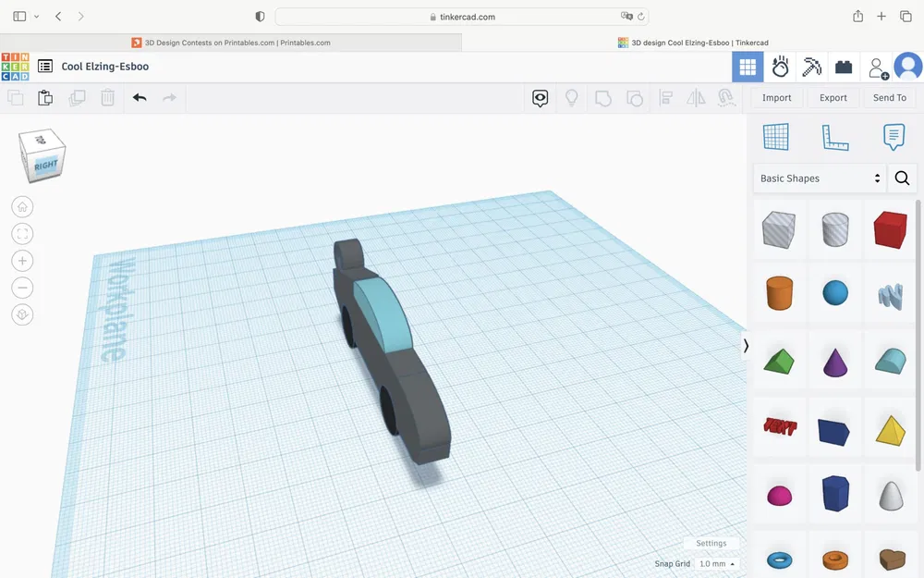Screen dimensions: 924x578
Task: Expand the right panel with the chevron
Action: point(745,345)
